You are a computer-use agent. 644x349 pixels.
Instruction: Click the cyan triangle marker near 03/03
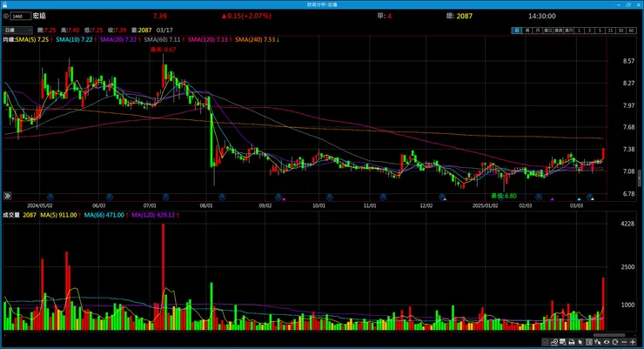[579, 199]
